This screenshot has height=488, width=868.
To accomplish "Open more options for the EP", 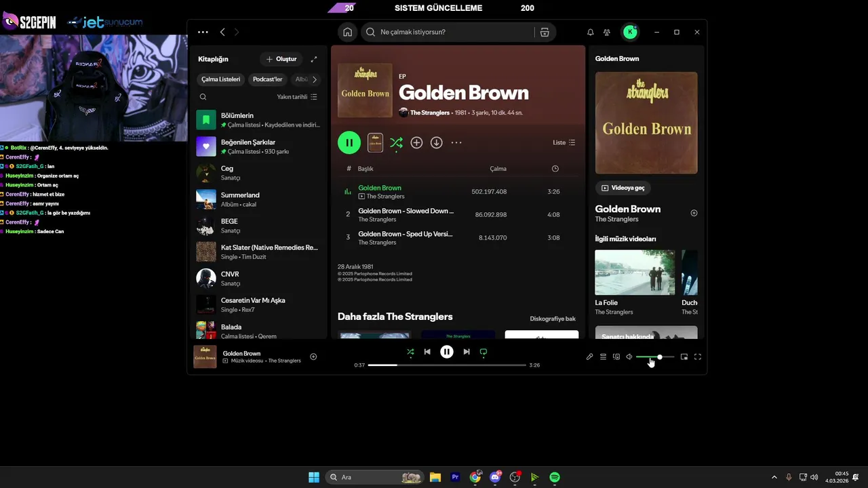I will click(x=456, y=142).
